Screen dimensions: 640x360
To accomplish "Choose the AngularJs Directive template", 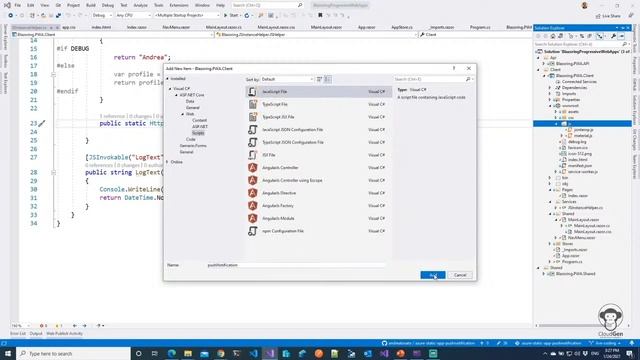I will click(x=319, y=193).
